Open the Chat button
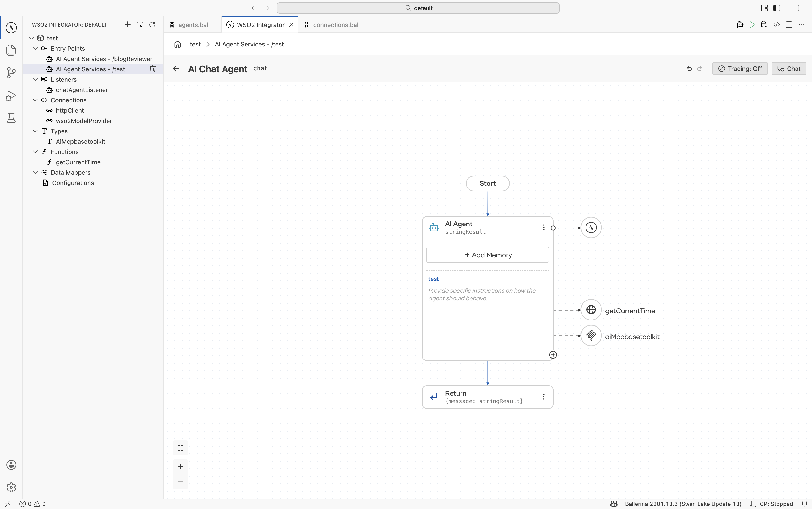Viewport: 812px width, 509px height. point(789,69)
